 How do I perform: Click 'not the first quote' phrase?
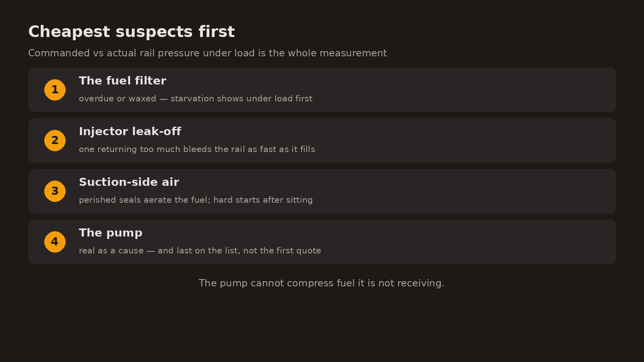tap(282, 251)
